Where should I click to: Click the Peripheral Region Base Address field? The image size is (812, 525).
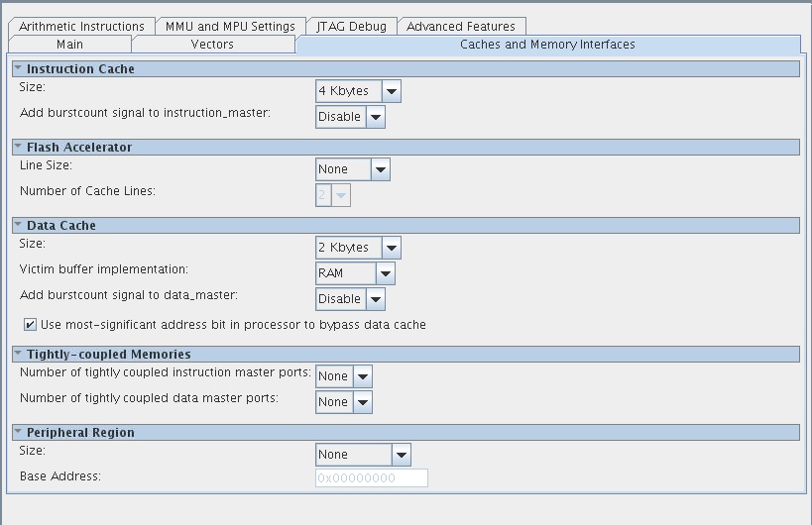click(371, 477)
